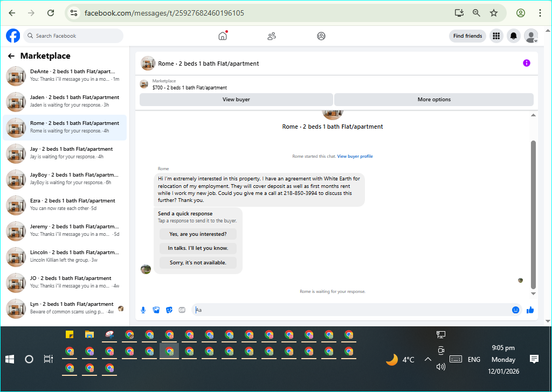552x392 pixels.
Task: Open the emoji picker in message box
Action: [x=516, y=310]
